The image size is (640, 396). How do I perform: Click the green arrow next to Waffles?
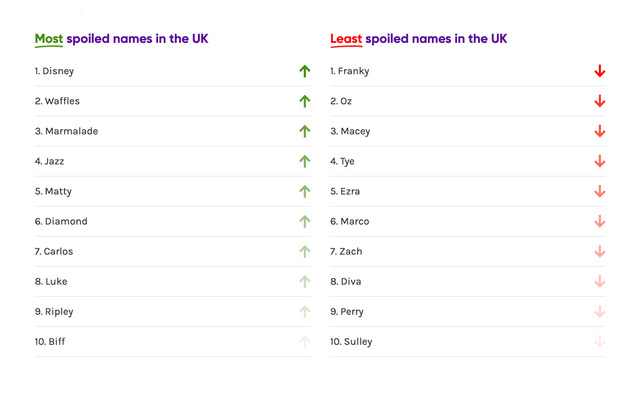coord(304,101)
